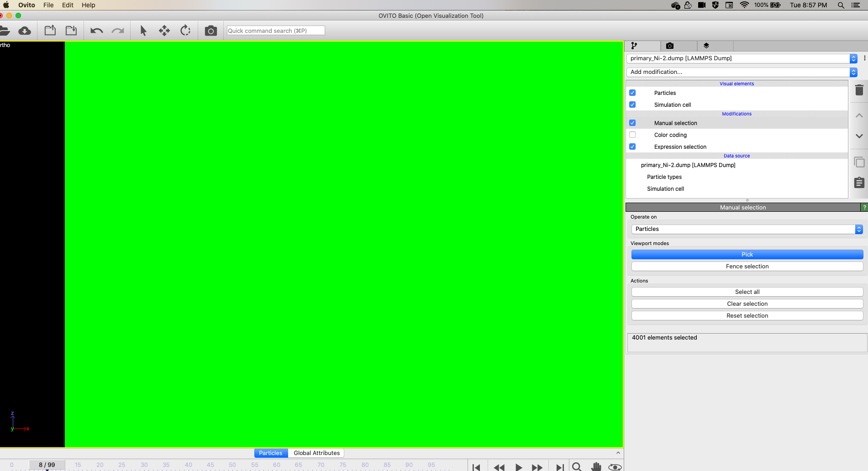
Task: Select the rotate camera tool in toolbar
Action: 185,31
